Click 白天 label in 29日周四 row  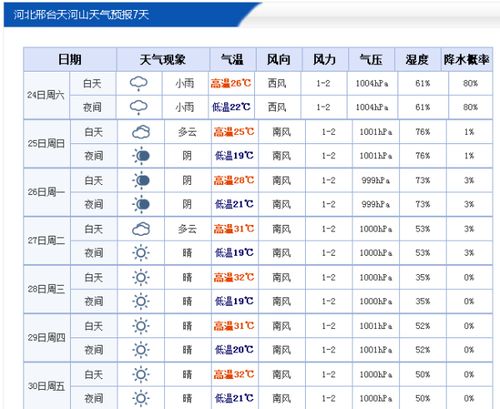94,326
